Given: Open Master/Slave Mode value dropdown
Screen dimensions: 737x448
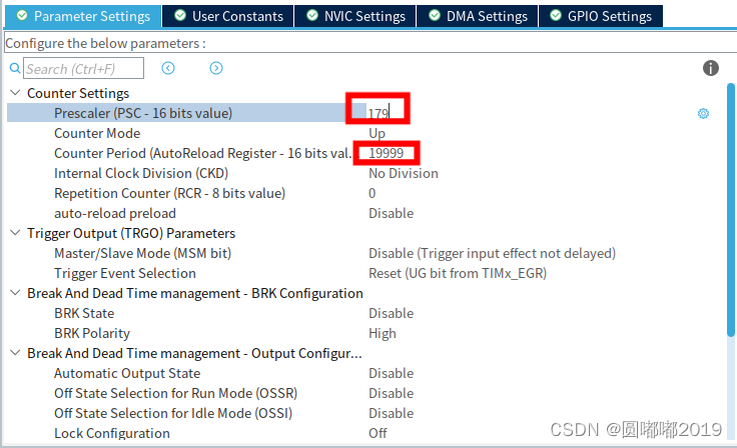Looking at the screenshot, I should coord(492,253).
